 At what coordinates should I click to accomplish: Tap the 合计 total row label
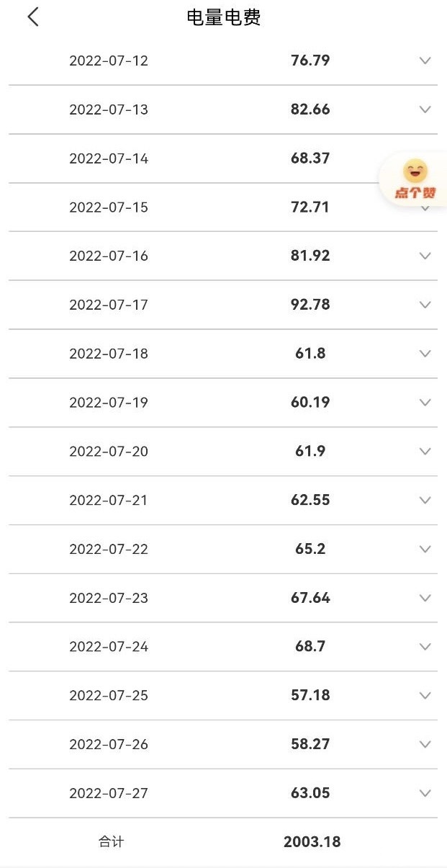pyautogui.click(x=111, y=841)
